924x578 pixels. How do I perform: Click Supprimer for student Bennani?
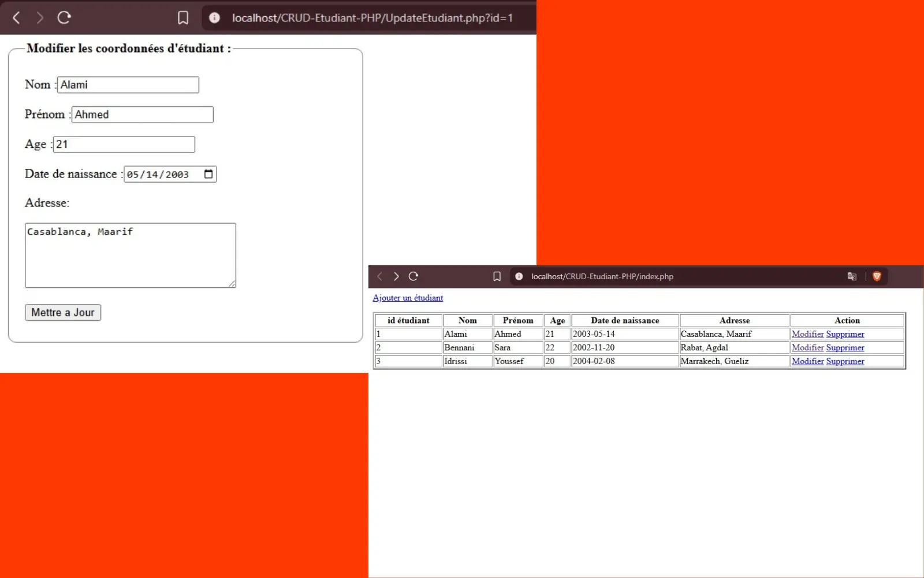(845, 348)
